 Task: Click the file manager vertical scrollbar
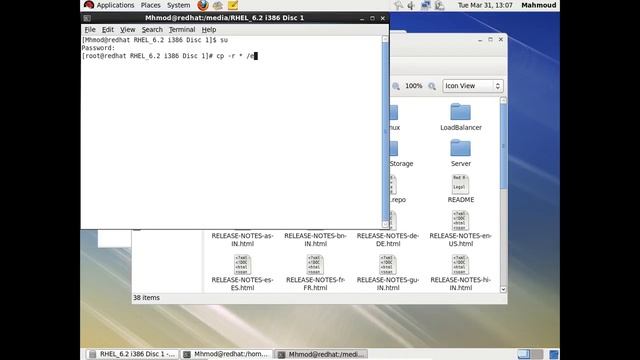503,147
